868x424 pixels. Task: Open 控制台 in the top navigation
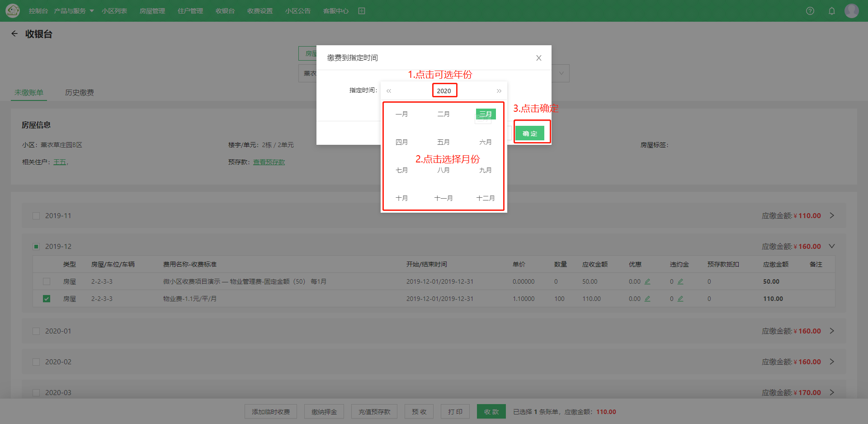click(x=38, y=11)
